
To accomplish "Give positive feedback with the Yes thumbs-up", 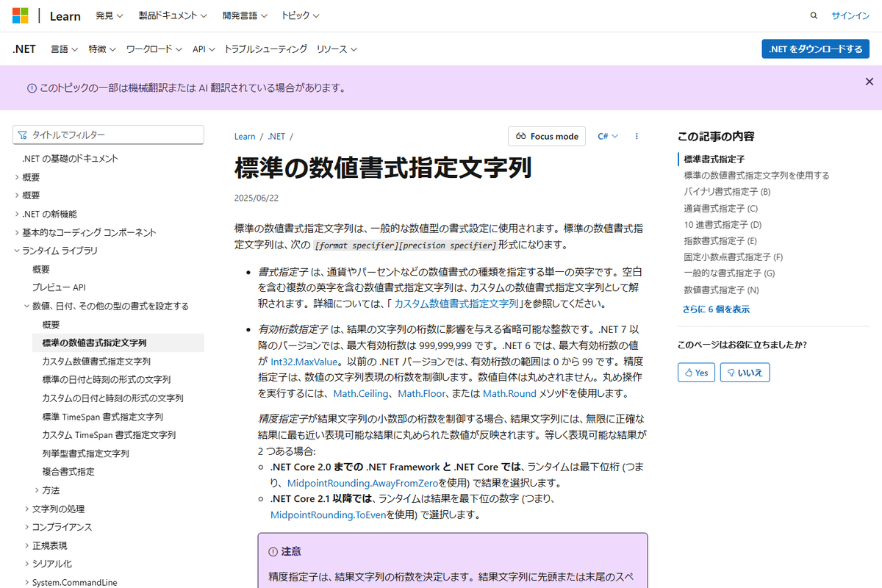I will 695,372.
